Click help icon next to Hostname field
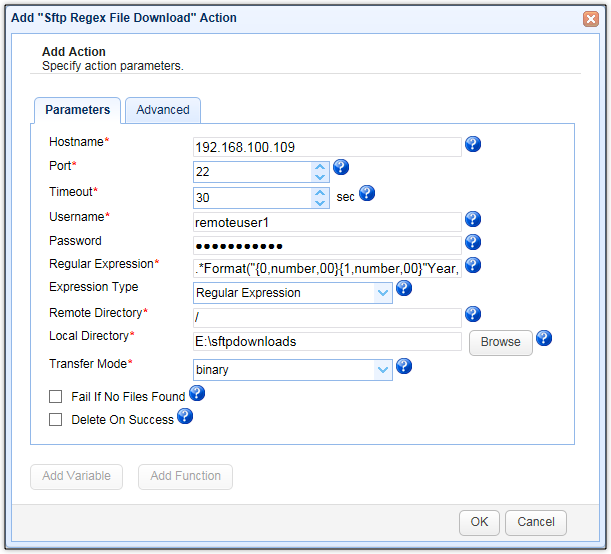 [x=473, y=144]
